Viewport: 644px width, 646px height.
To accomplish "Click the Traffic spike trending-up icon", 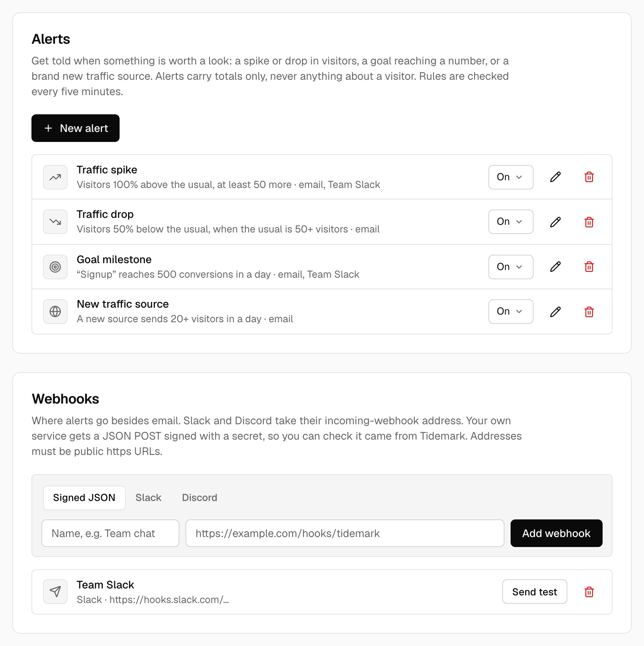I will 55,177.
